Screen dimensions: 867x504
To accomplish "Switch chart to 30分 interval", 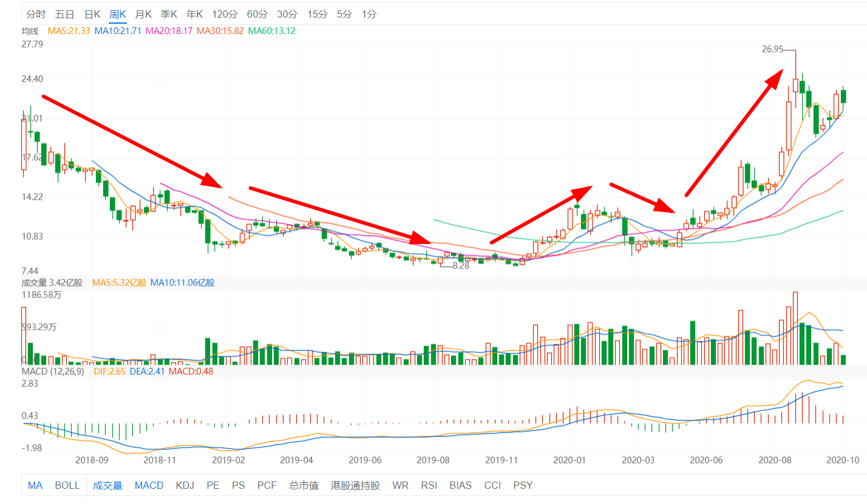I will coord(287,14).
